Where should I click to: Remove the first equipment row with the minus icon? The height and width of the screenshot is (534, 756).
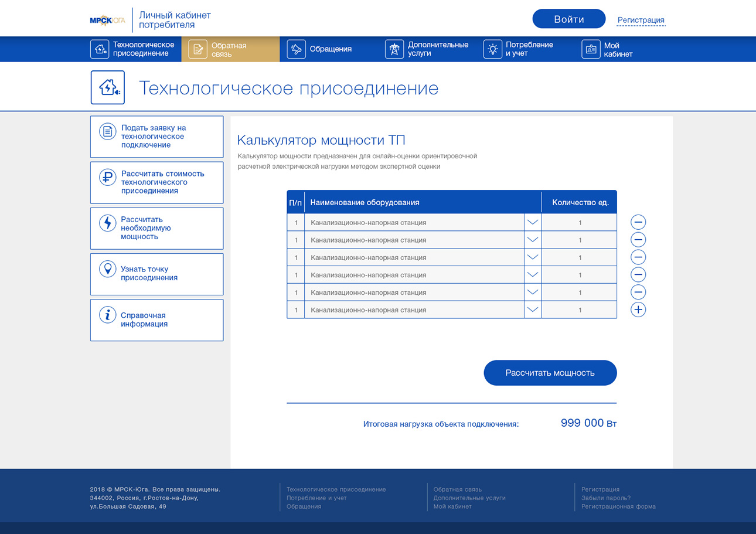click(638, 222)
